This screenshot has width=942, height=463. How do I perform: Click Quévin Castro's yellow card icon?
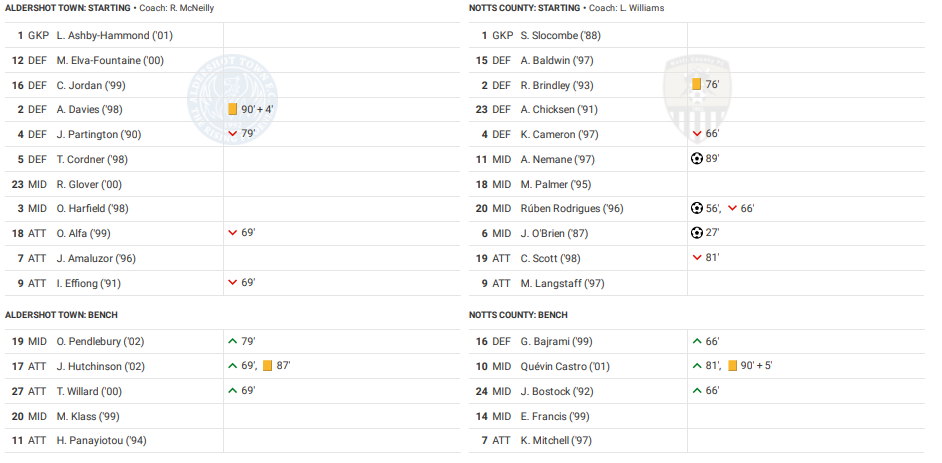(732, 366)
